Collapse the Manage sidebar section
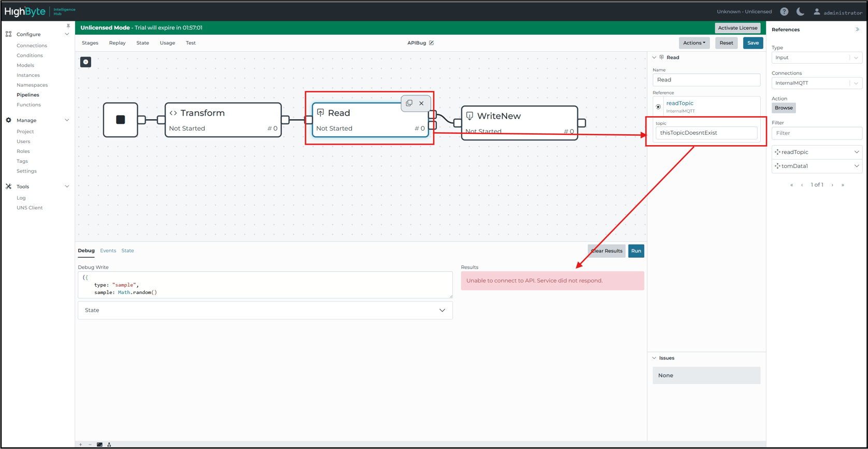 67,120
